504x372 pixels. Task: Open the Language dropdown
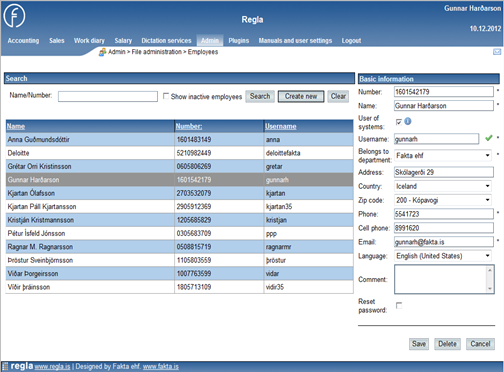point(443,256)
